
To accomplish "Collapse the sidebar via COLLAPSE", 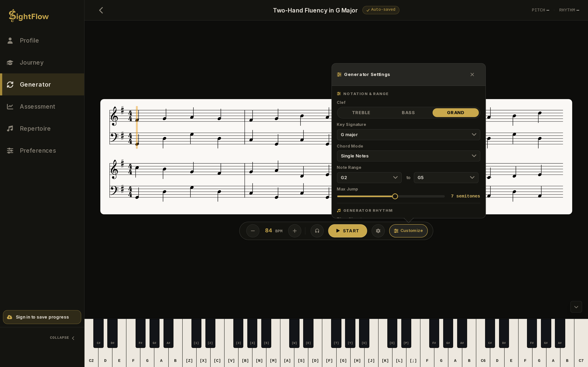I will point(62,338).
